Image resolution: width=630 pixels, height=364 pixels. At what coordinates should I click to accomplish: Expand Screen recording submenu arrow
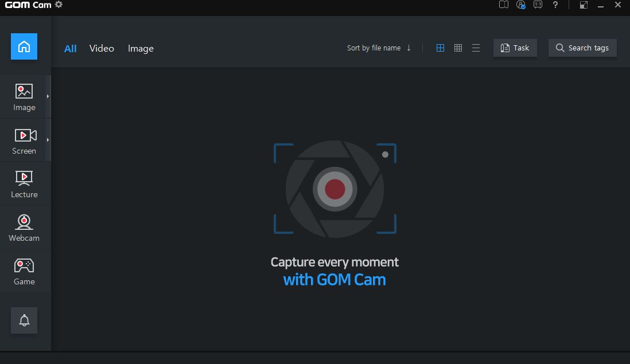click(48, 140)
